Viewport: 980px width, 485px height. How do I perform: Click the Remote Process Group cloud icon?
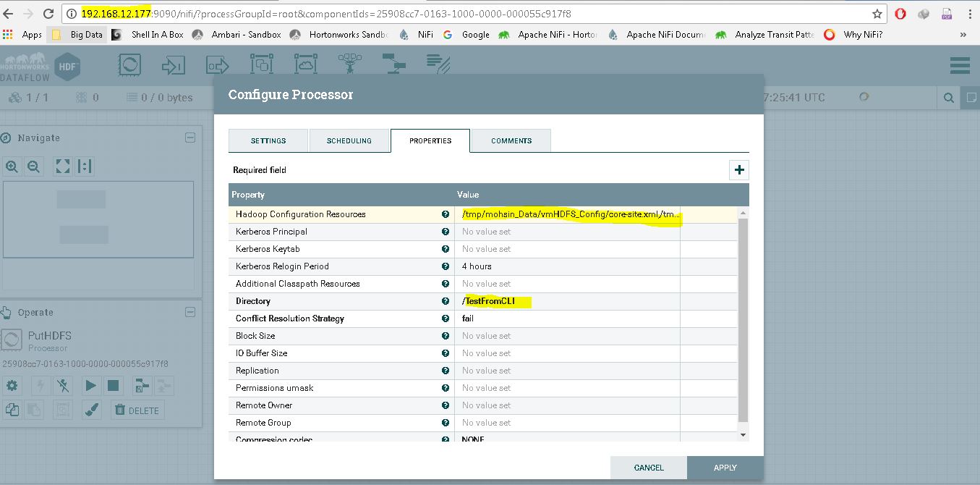click(x=305, y=64)
